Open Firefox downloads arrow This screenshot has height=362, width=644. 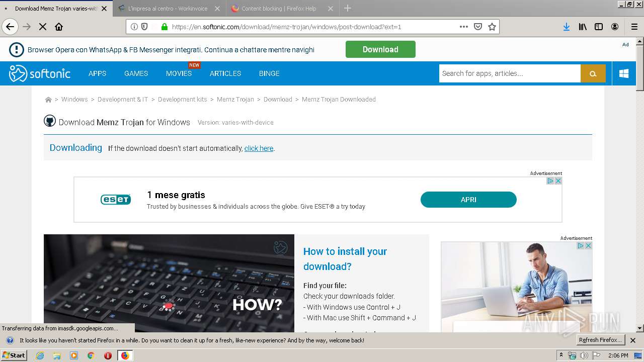pyautogui.click(x=567, y=27)
